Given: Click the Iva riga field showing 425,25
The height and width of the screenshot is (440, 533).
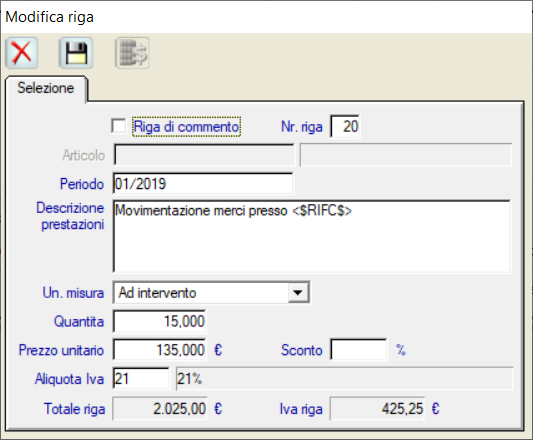Looking at the screenshot, I should [377, 408].
